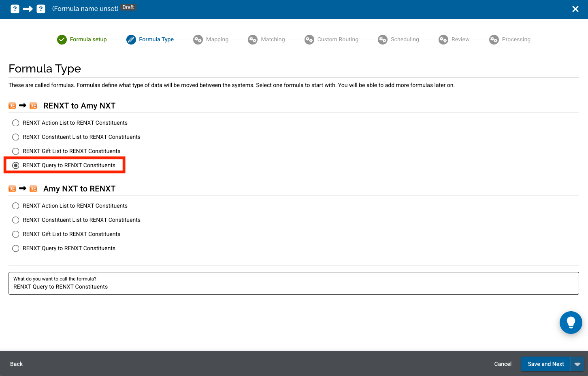Click the Processing step gear icon
The image size is (588, 376).
[x=494, y=39]
